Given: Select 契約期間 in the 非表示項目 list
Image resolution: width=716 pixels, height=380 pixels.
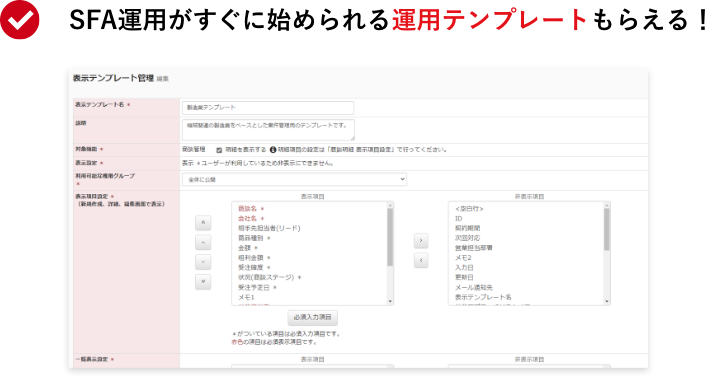Looking at the screenshot, I should point(467,228).
